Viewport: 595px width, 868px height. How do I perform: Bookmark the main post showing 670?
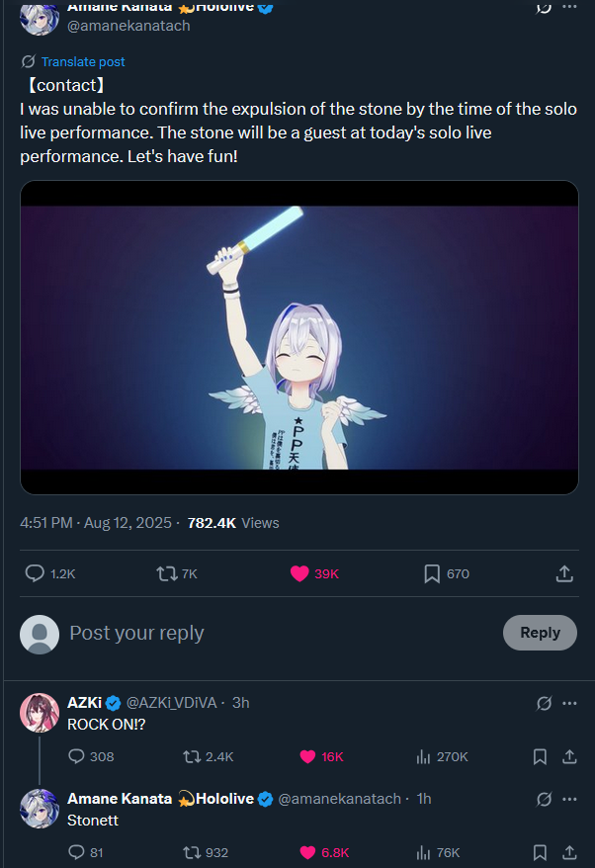tap(432, 573)
